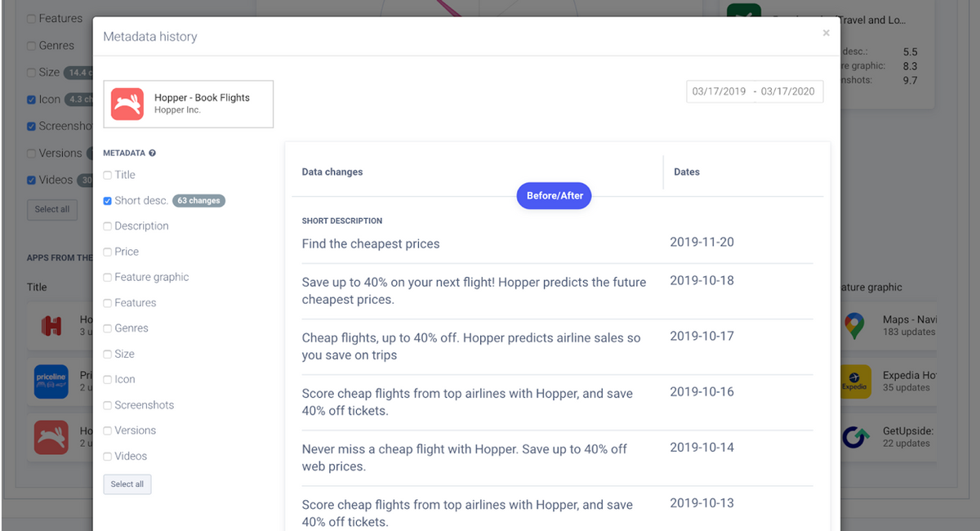Check the Feature graphic checkbox in modal

108,277
